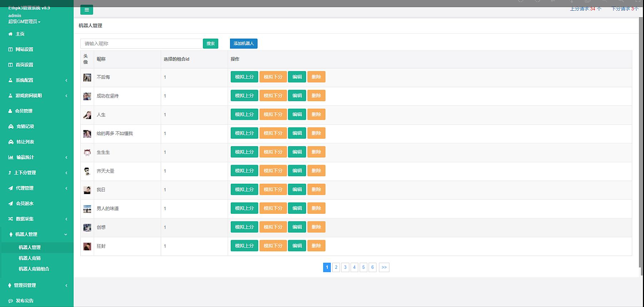
Task: Click the car icon beside 竞猜记录
Action: click(11, 127)
